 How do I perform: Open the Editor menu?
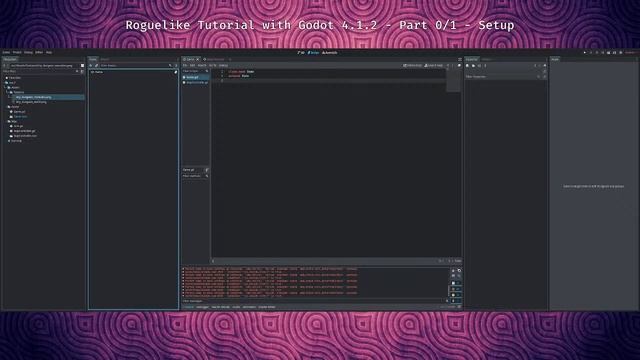[39, 52]
